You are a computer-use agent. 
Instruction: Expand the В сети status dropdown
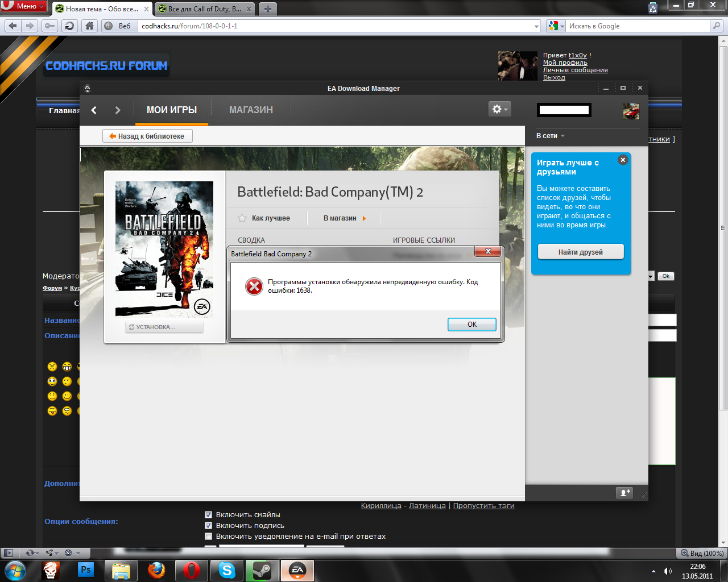(551, 136)
